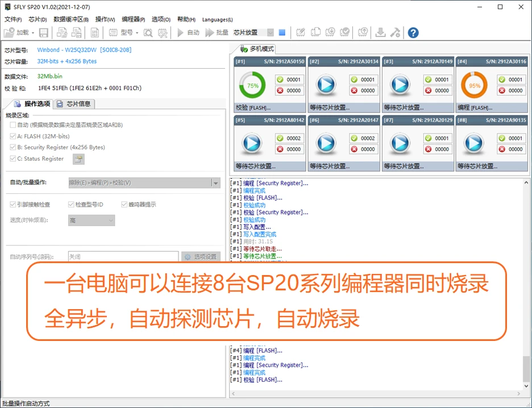Screen dimensions: 532x408
Task: Open the 芯片(D) menu
Action: (x=38, y=19)
